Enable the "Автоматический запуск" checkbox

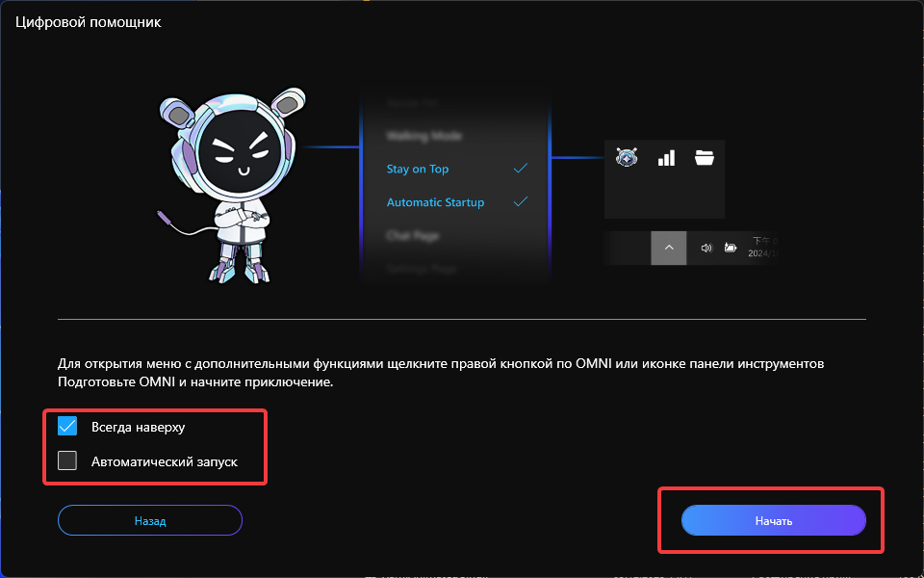point(67,461)
